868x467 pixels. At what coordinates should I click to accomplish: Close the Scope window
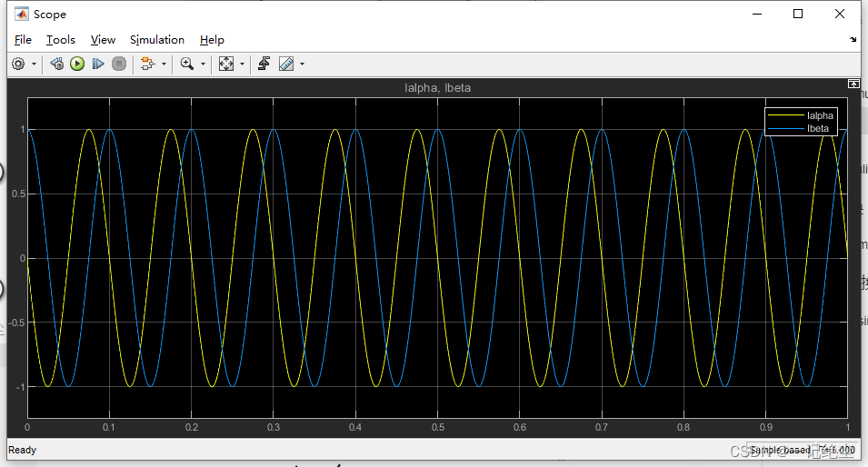[x=840, y=14]
